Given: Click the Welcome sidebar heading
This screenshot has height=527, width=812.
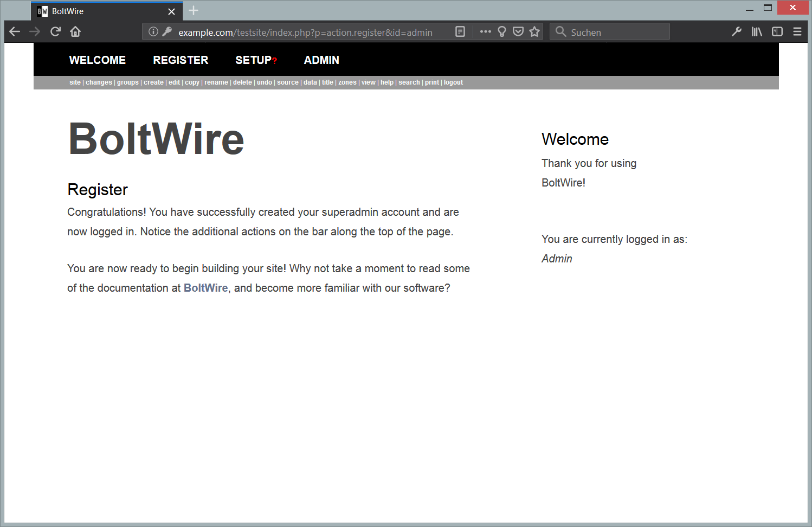Looking at the screenshot, I should pyautogui.click(x=575, y=139).
